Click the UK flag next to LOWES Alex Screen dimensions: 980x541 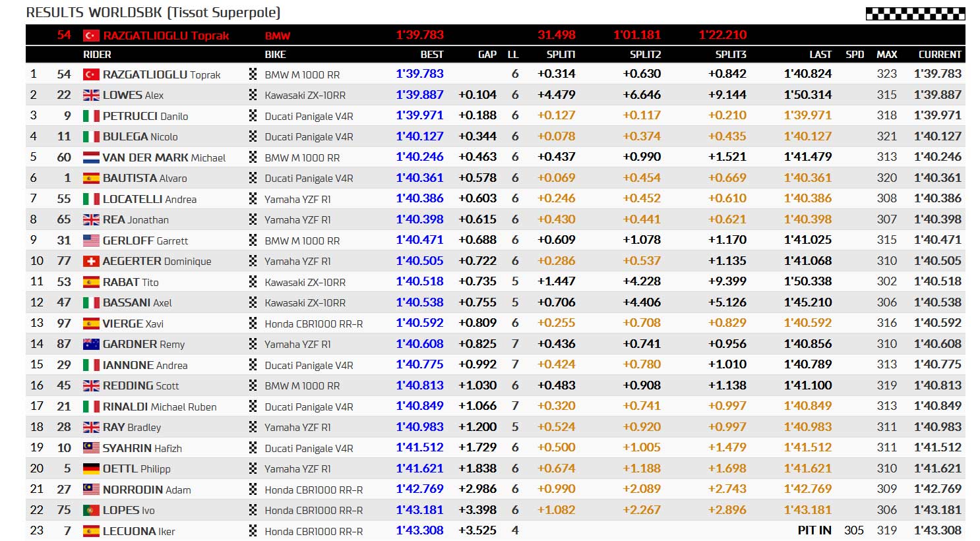click(91, 96)
